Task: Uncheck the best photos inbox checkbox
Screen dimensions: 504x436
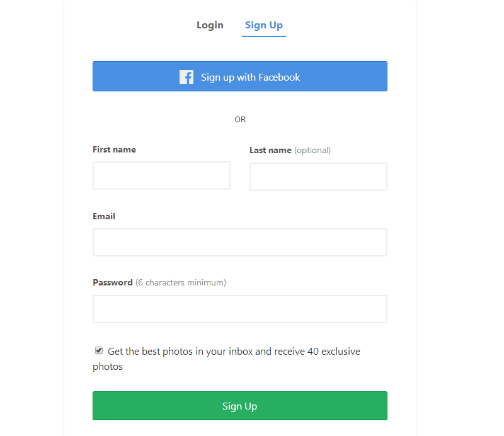Action: (x=99, y=350)
